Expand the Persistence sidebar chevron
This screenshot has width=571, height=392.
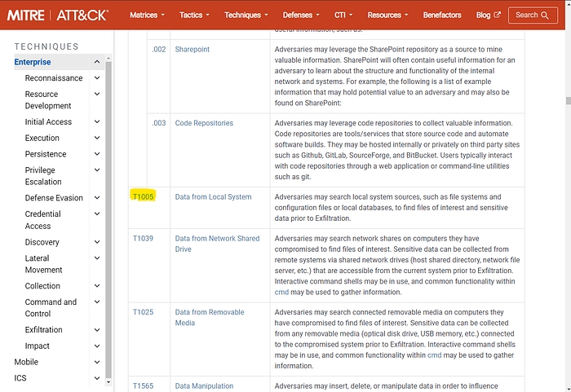click(97, 154)
